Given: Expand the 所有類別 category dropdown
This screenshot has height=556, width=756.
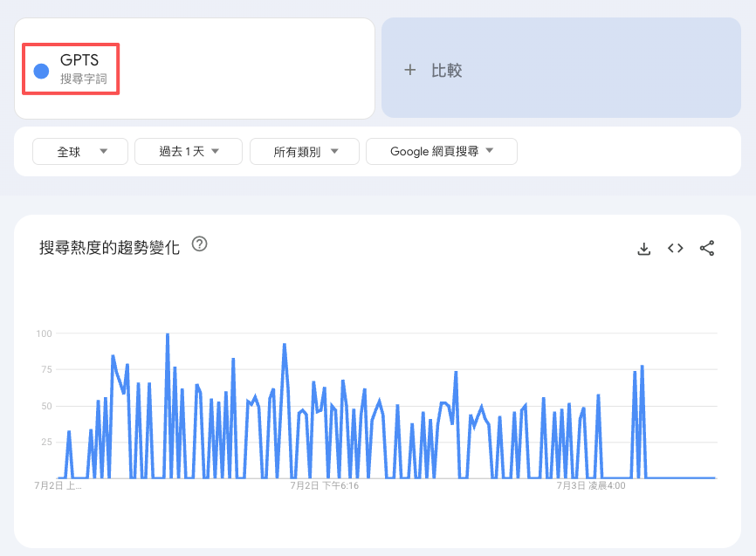Looking at the screenshot, I should (304, 151).
